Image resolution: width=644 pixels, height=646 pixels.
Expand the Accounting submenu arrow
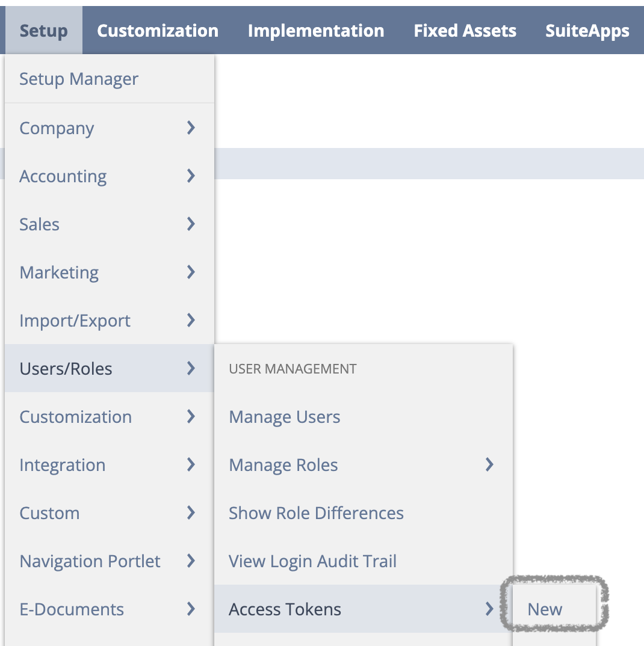190,176
